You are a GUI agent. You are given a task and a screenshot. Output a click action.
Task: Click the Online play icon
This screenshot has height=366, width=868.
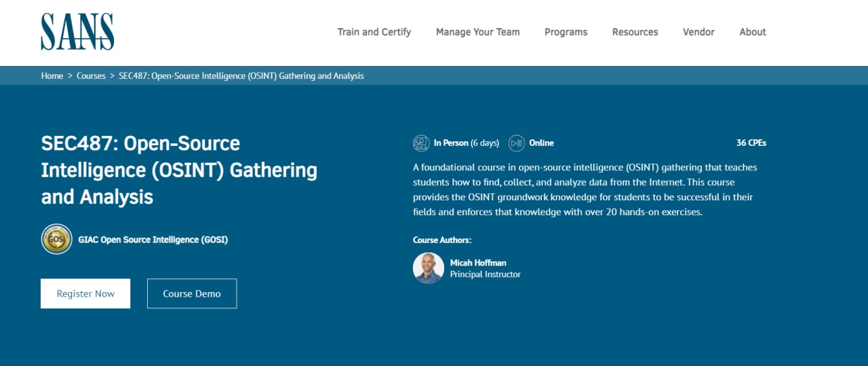pyautogui.click(x=517, y=143)
